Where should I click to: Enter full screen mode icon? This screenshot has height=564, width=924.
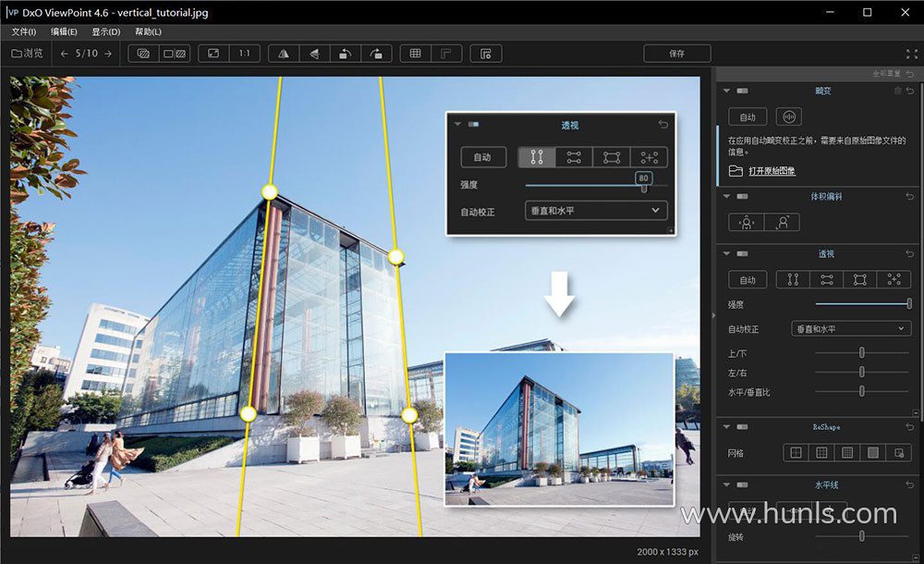click(x=912, y=54)
